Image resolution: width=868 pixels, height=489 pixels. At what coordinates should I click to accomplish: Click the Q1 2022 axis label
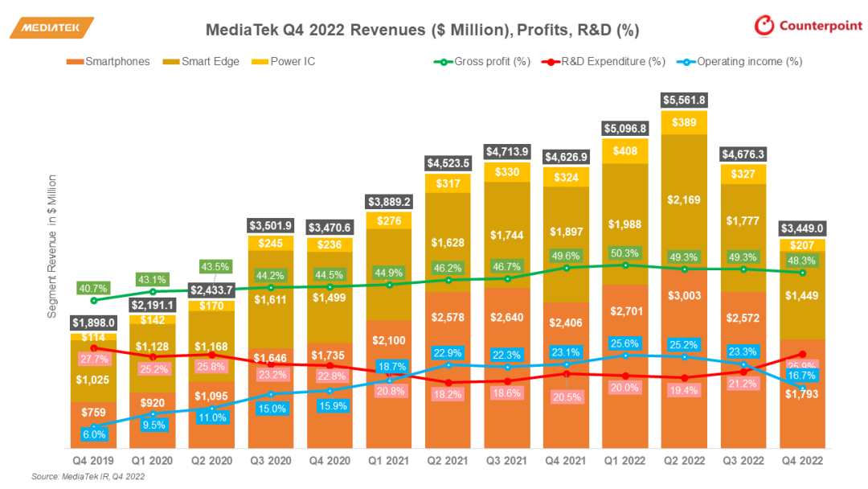625,461
